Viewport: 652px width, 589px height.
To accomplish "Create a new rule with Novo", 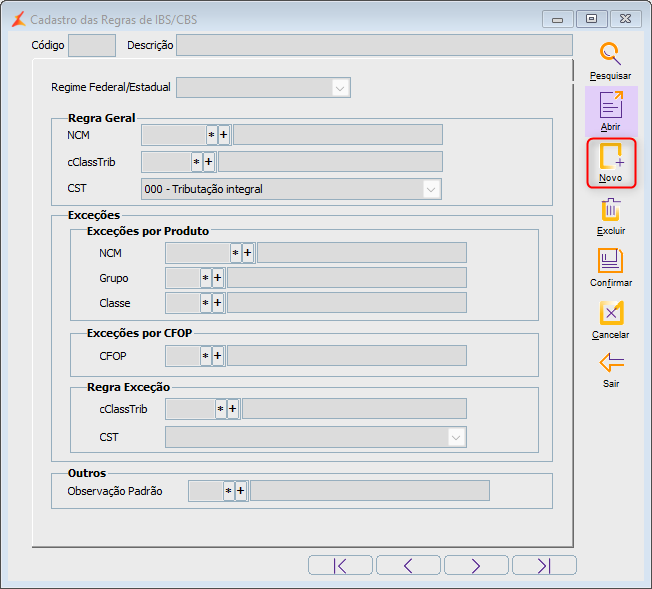I will 610,158.
